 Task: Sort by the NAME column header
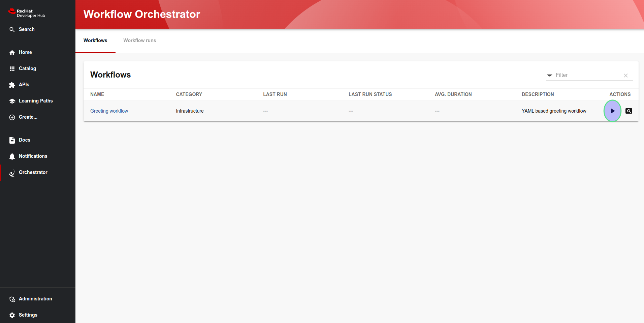(x=97, y=94)
